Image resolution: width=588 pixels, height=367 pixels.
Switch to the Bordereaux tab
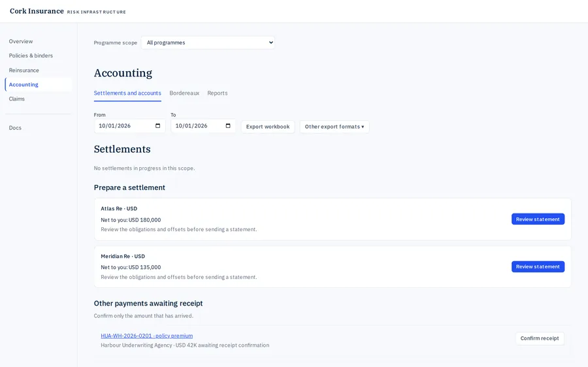pos(184,93)
